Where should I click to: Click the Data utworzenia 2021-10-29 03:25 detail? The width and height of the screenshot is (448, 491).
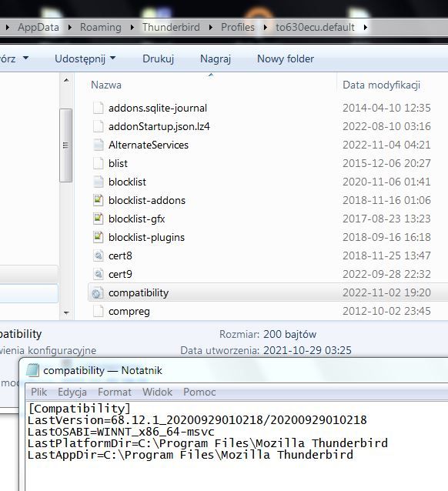tap(266, 350)
